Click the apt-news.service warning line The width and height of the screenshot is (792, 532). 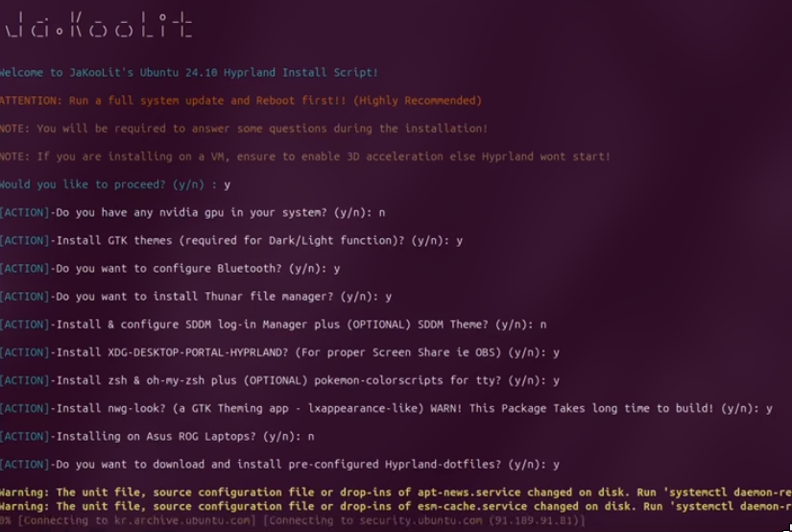coord(396,492)
